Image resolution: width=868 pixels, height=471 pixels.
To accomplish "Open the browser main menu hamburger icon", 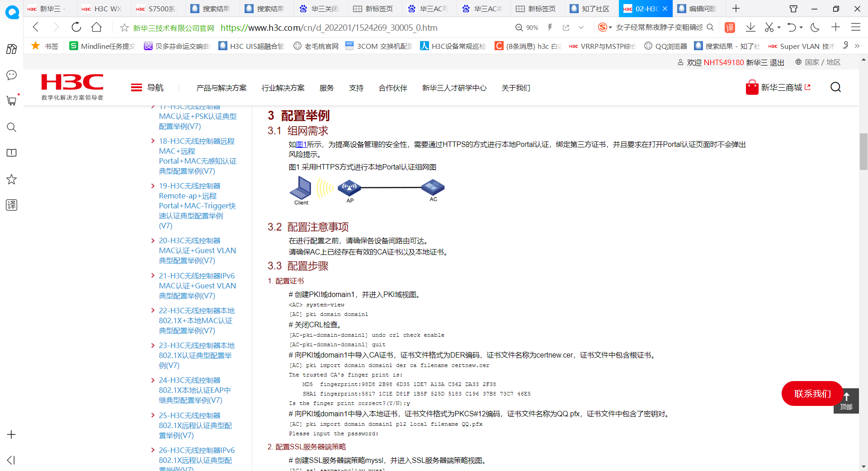I will tap(856, 27).
